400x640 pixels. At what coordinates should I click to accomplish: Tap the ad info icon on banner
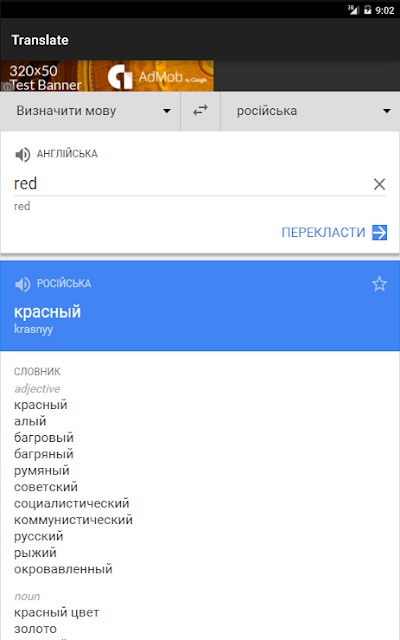[6, 87]
